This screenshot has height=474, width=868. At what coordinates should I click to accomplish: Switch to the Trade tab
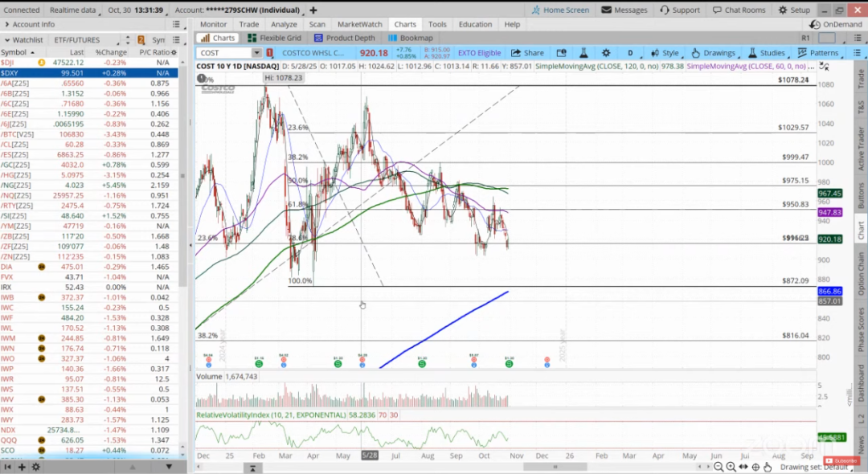click(249, 24)
